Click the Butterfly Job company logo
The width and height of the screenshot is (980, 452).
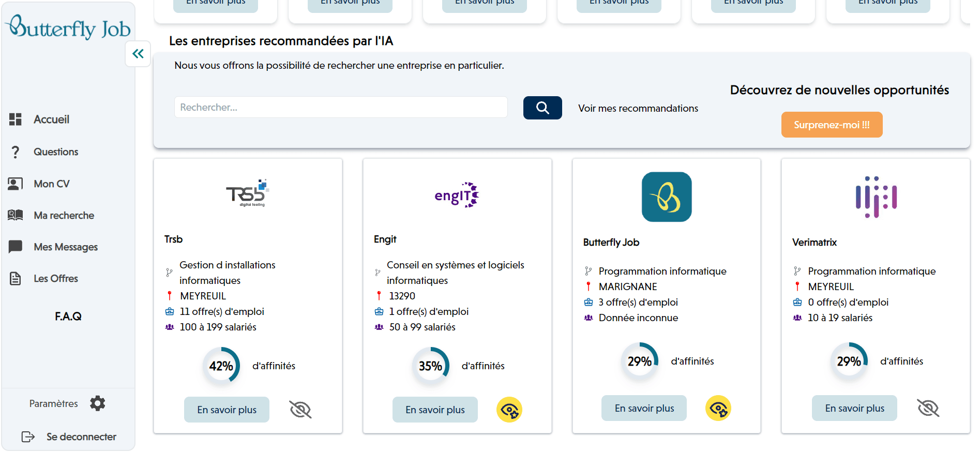pyautogui.click(x=667, y=197)
